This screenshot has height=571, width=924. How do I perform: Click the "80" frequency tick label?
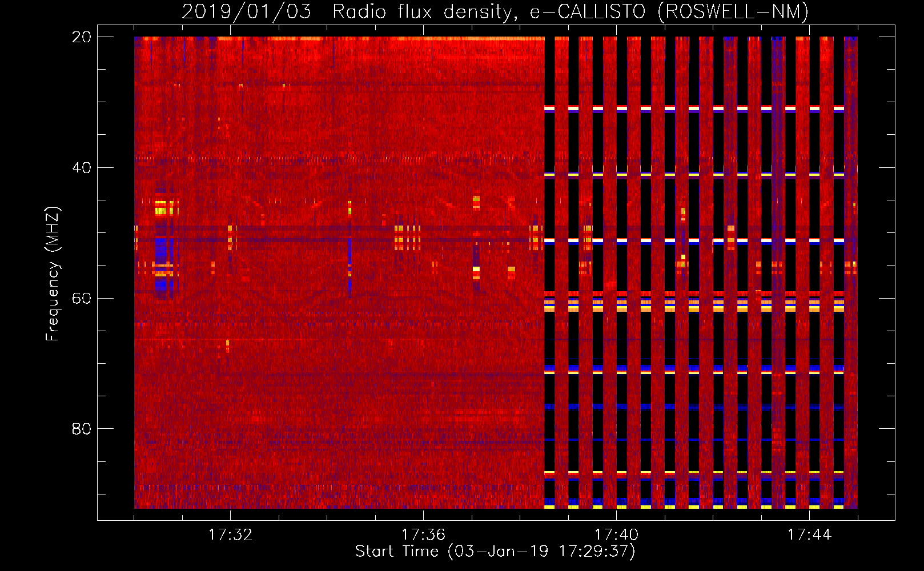click(x=81, y=429)
